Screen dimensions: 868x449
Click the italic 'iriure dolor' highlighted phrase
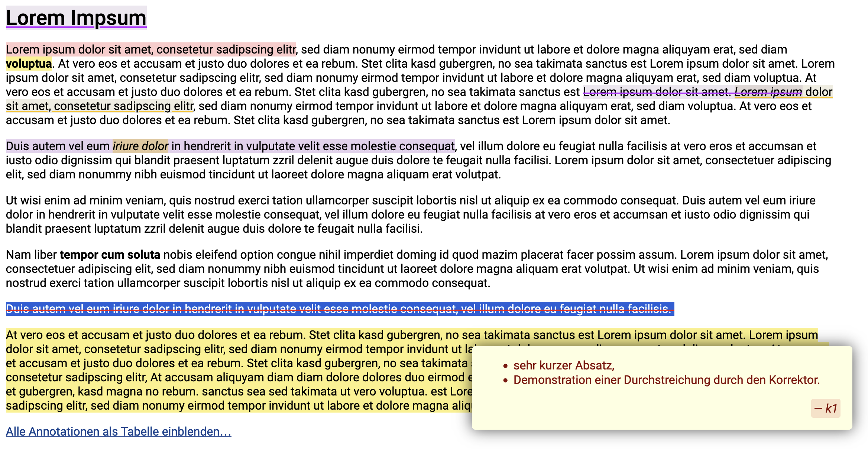140,146
